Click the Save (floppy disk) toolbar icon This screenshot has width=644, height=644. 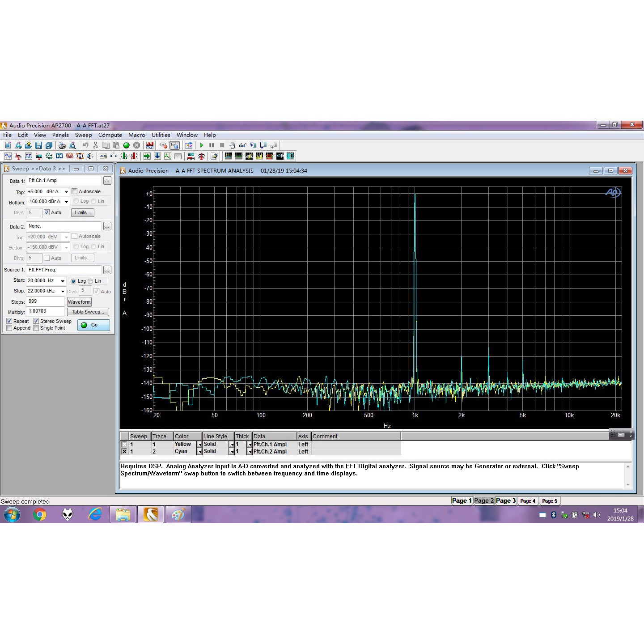(38, 145)
